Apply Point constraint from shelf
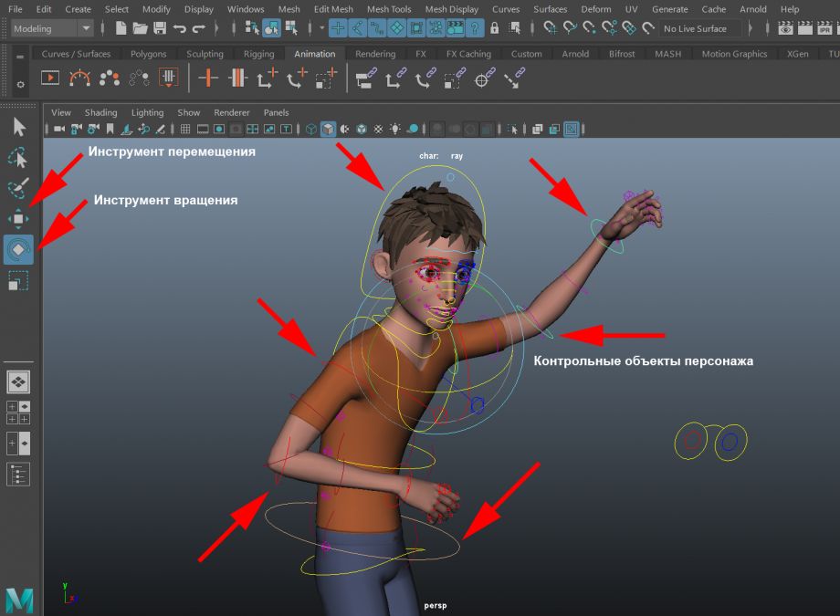 point(395,78)
